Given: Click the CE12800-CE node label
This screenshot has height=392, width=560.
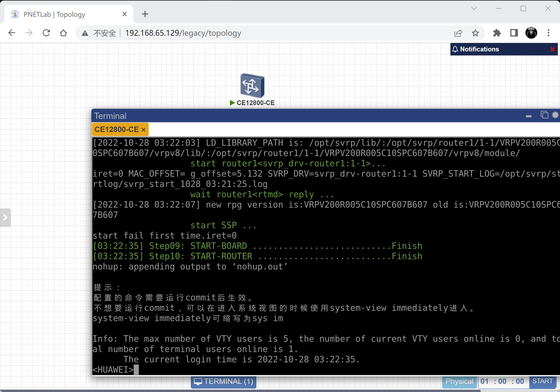Looking at the screenshot, I should pyautogui.click(x=256, y=103).
